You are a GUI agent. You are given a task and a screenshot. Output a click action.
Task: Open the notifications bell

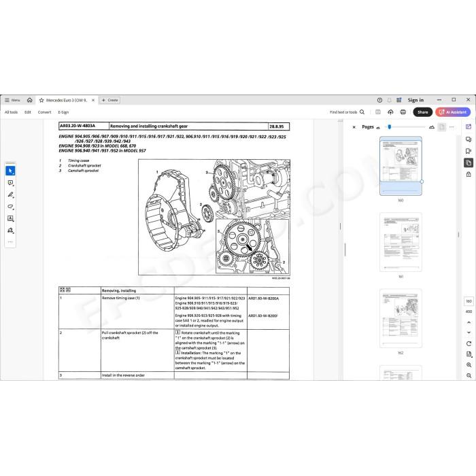(389, 100)
